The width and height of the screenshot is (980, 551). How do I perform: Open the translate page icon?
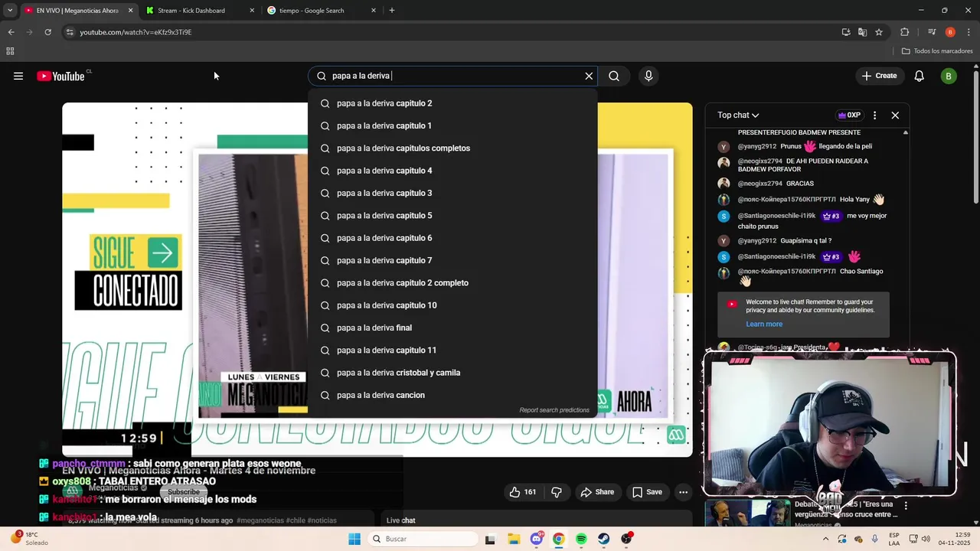tap(862, 32)
